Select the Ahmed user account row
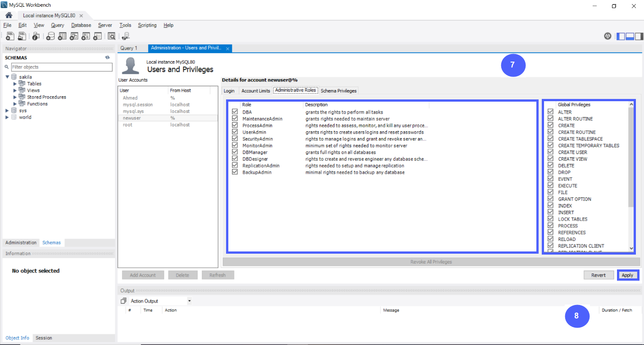The height and width of the screenshot is (345, 644). pyautogui.click(x=168, y=98)
